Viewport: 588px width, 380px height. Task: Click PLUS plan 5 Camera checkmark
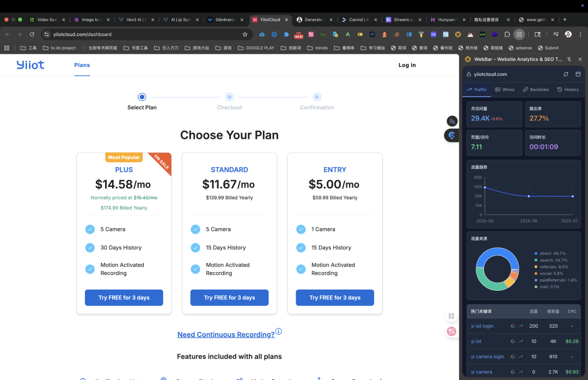(x=90, y=229)
